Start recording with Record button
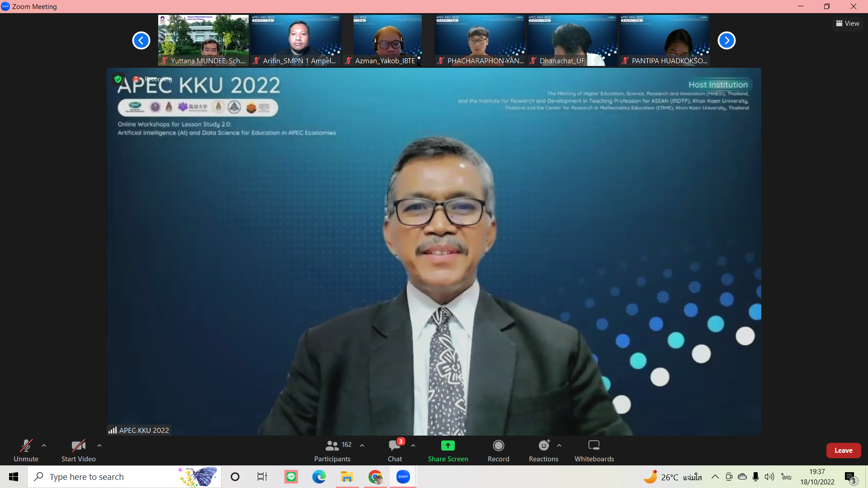Screen dimensions: 868x488 pos(498,450)
